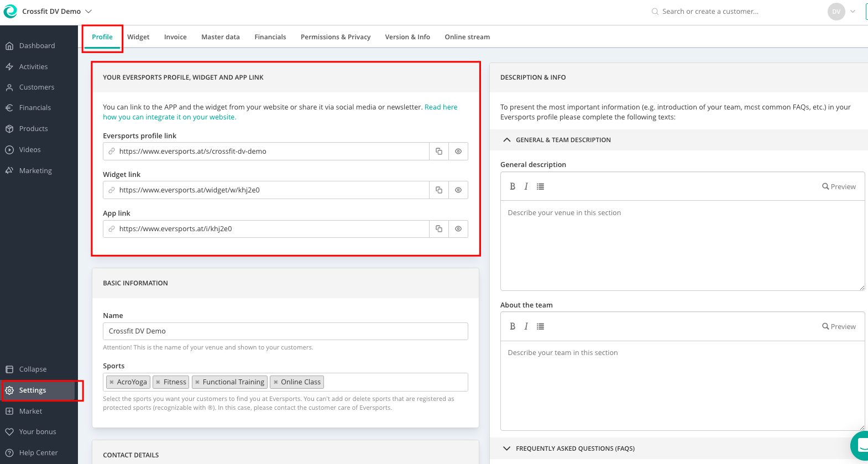
Task: Remove the Functional Training sport tag
Action: (x=197, y=382)
